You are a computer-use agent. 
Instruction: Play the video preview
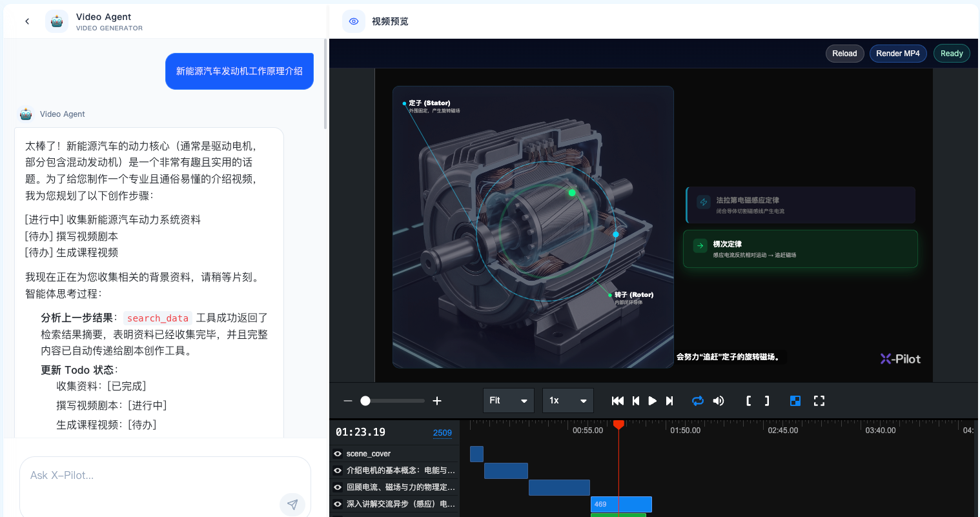(x=653, y=401)
